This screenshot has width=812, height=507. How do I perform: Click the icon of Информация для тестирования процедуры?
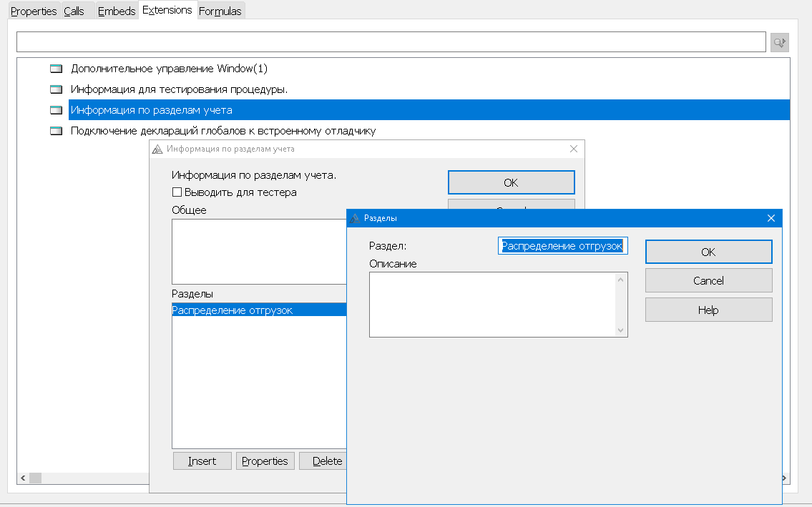57,90
